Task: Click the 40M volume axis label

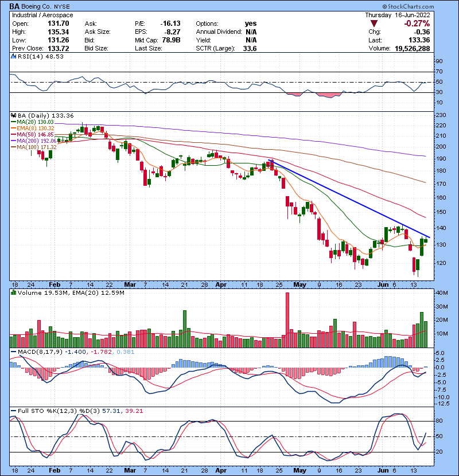Action: coord(442,293)
